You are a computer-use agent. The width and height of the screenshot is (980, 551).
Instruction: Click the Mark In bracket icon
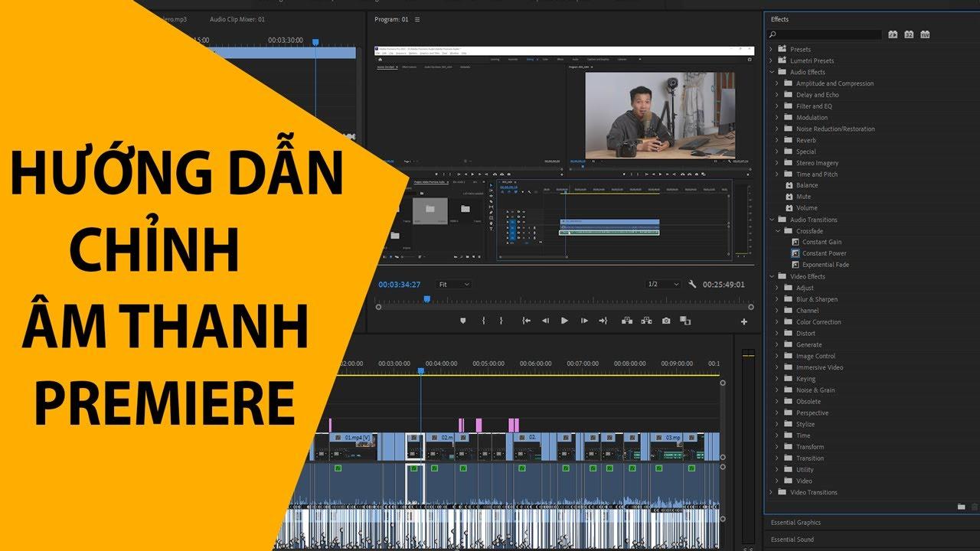tap(483, 321)
